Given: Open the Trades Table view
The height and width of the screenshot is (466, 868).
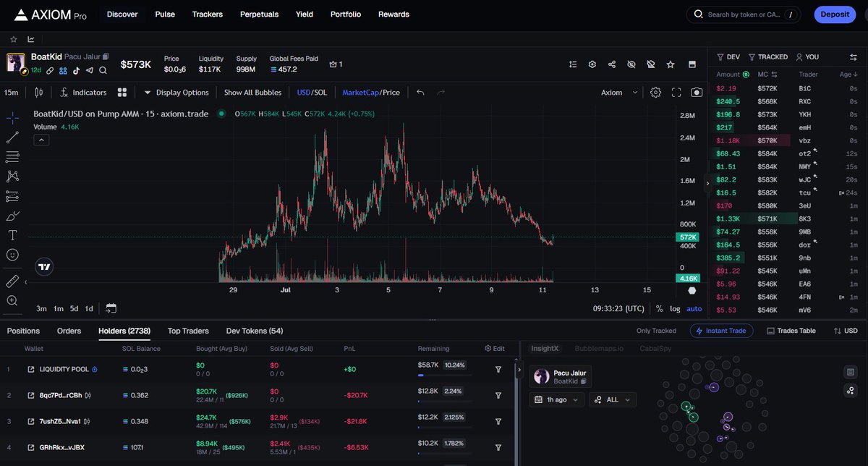Looking at the screenshot, I should pyautogui.click(x=791, y=331).
